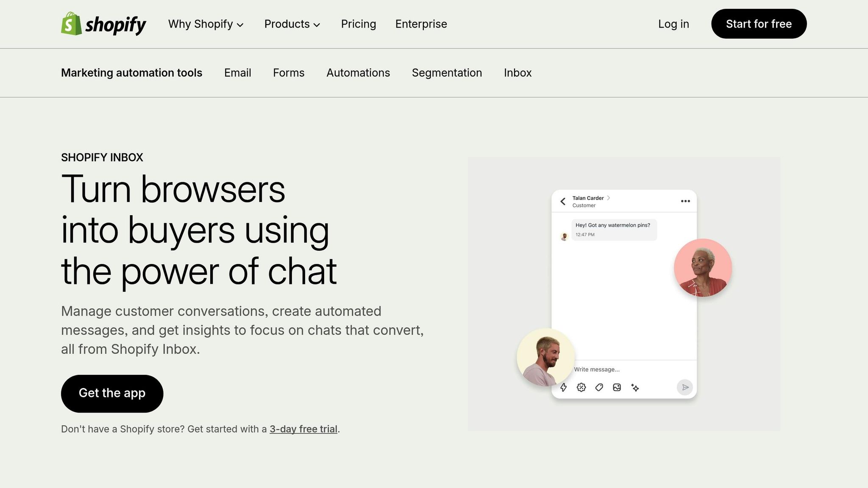Open the 3-day free trial link
Screen dimensions: 868x488
[303, 429]
